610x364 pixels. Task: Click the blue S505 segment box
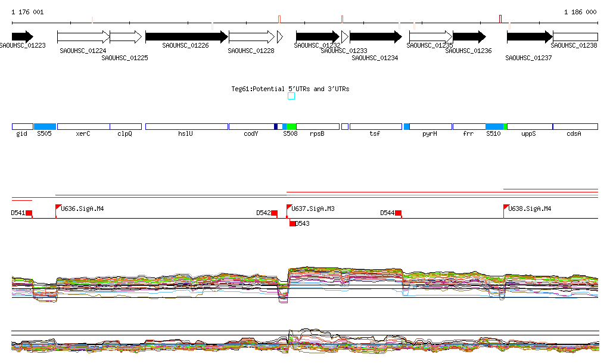45,126
